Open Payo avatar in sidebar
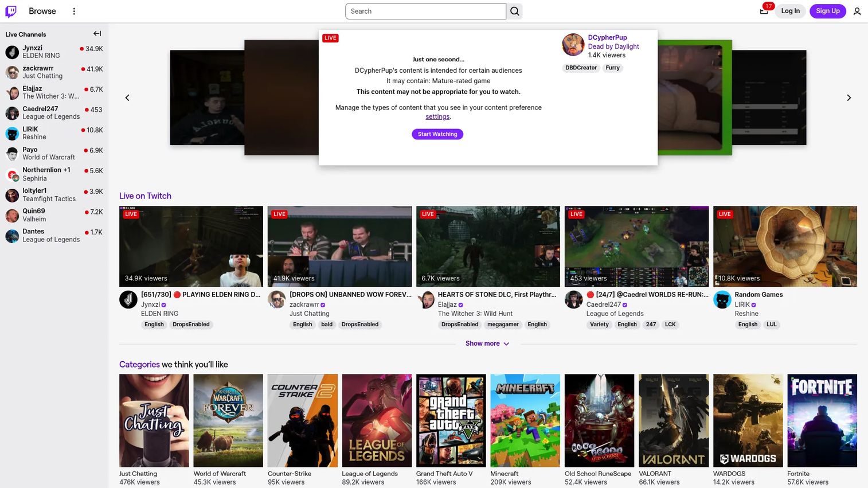Viewport: 868px width, 488px height. (12, 154)
